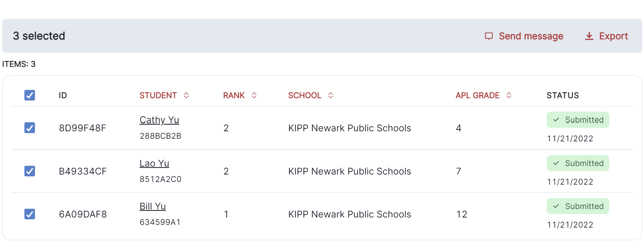Open Cathy Yu's student profile link

coord(159,120)
